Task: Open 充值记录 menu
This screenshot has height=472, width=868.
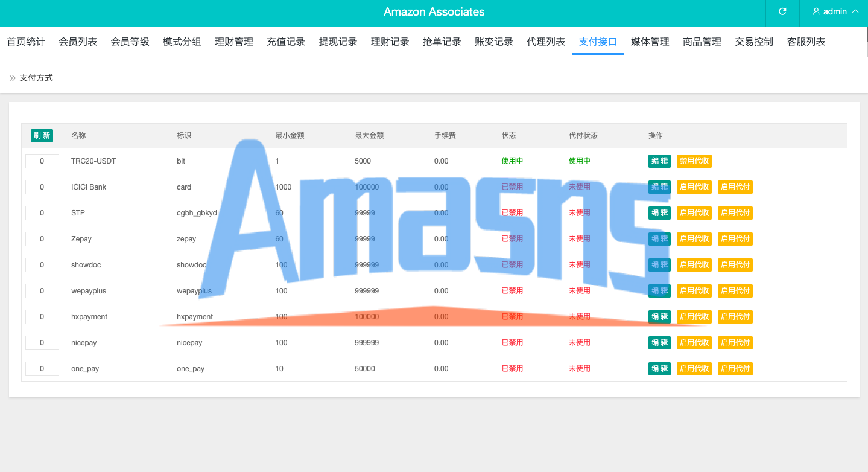Action: pyautogui.click(x=286, y=42)
